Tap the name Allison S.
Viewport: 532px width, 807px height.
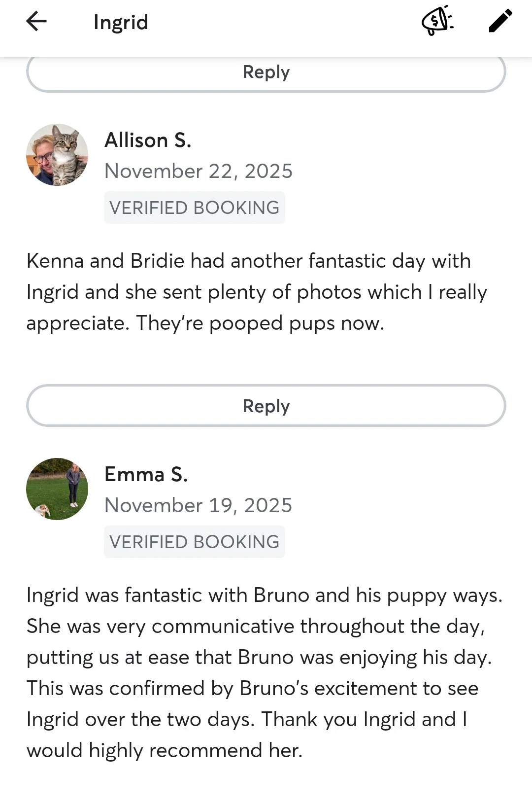coord(148,140)
